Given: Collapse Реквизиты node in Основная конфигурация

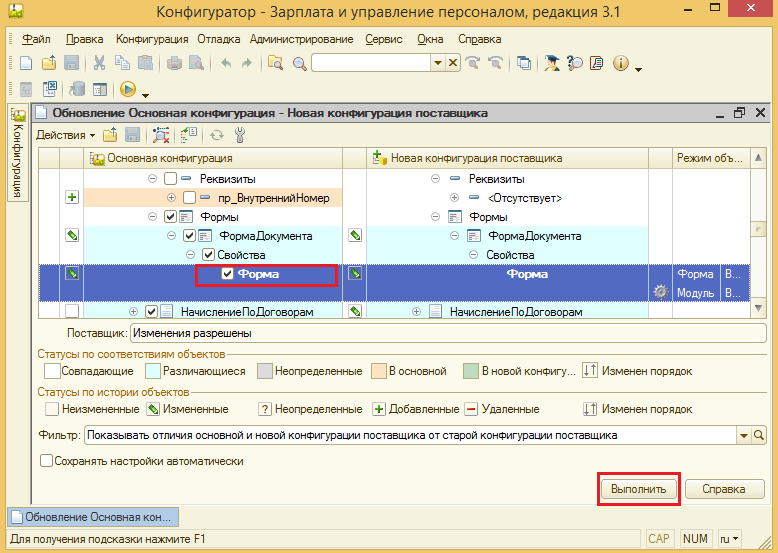Looking at the screenshot, I should click(152, 179).
